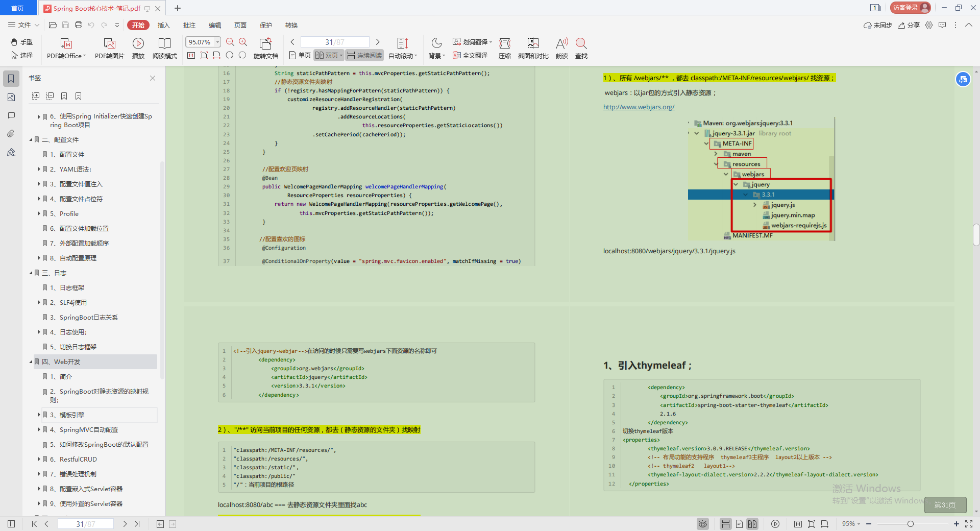The height and width of the screenshot is (531, 980).
Task: Print the document
Action: (78, 25)
